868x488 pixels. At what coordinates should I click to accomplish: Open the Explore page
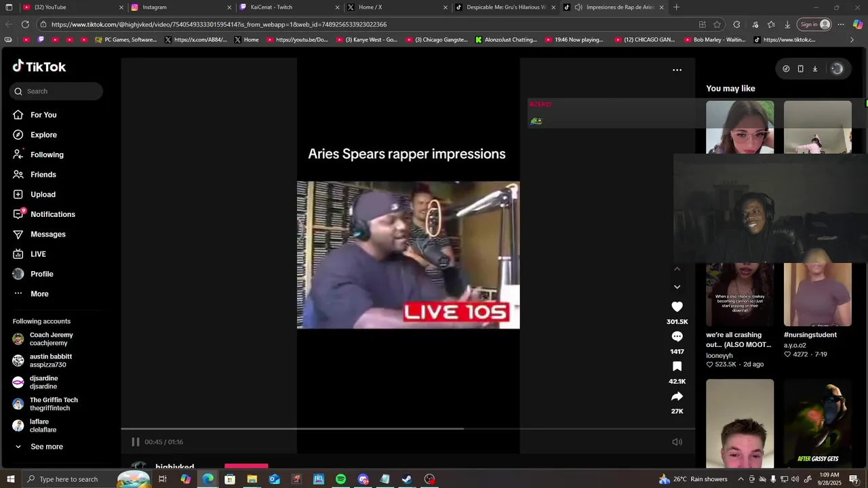(35, 135)
